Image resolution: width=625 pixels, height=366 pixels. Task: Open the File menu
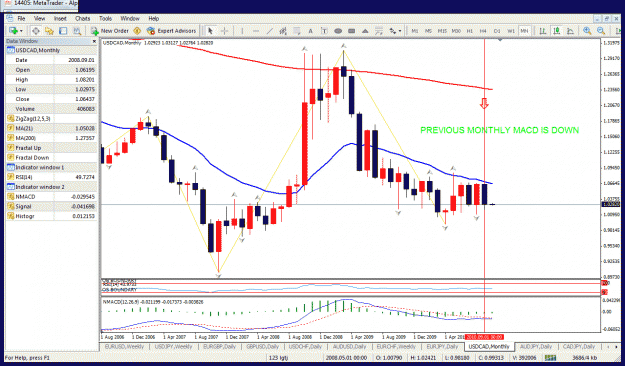click(21, 18)
